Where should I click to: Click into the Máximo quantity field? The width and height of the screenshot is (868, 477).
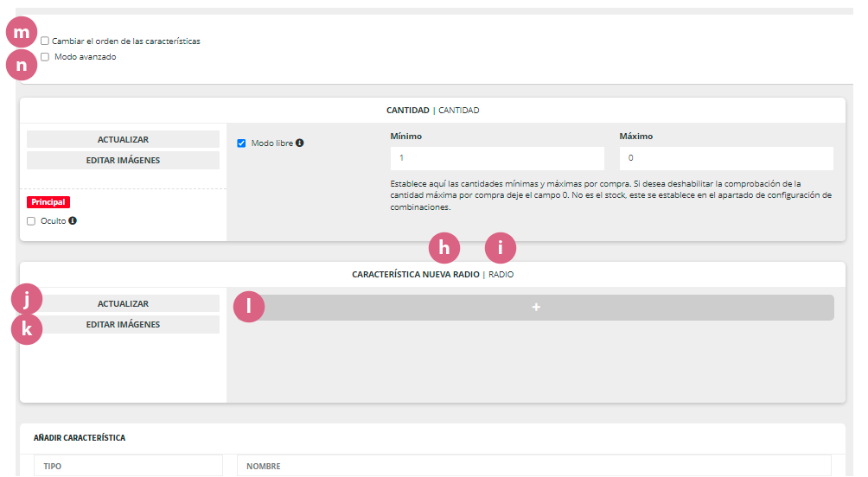point(725,158)
